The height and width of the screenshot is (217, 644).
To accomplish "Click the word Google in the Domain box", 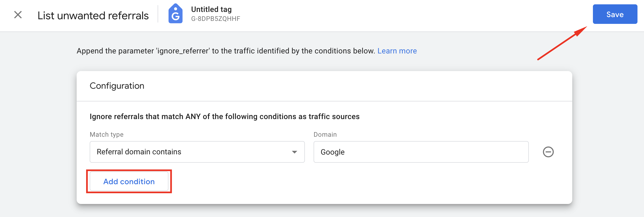I will pos(333,152).
